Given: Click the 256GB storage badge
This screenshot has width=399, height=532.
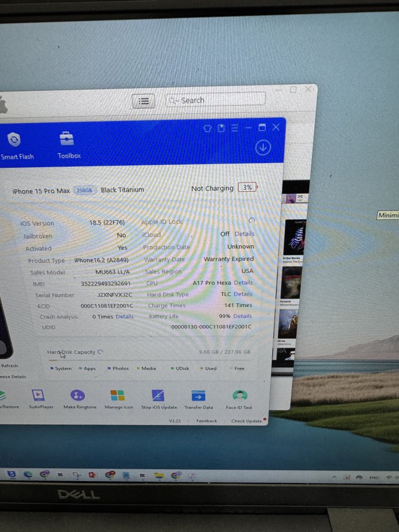Looking at the screenshot, I should click(85, 190).
